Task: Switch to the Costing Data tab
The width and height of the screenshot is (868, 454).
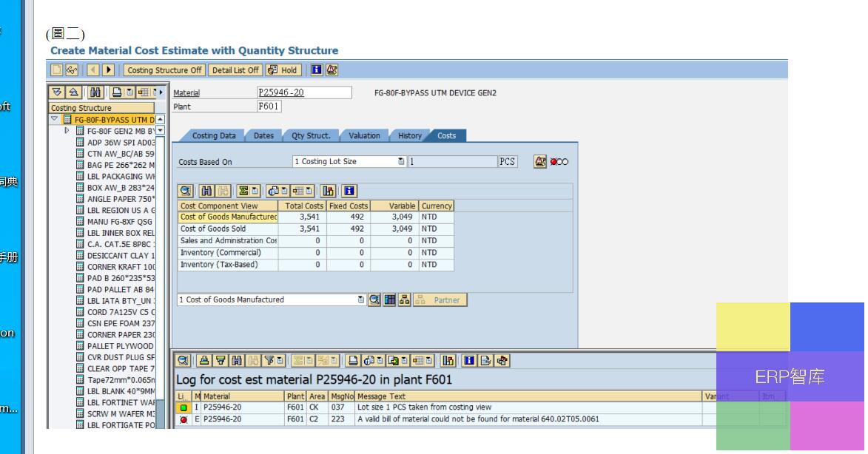Action: click(x=214, y=135)
